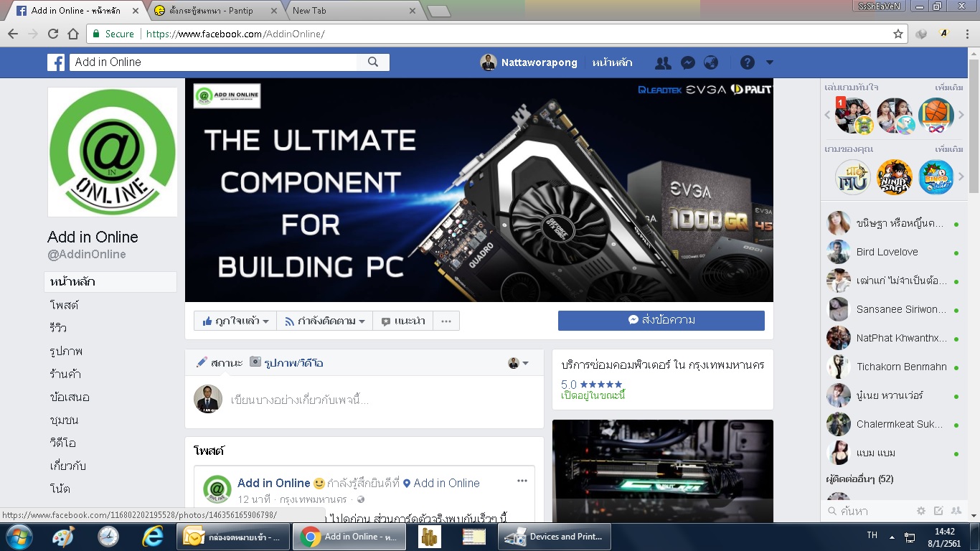Open the friend requests icon
The image size is (980, 551).
[663, 62]
